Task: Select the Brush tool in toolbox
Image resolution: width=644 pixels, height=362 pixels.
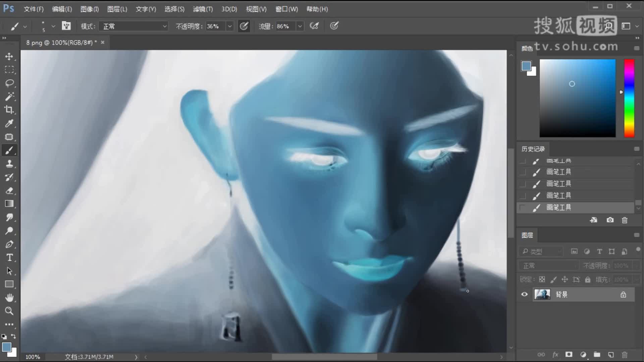Action: [x=9, y=150]
